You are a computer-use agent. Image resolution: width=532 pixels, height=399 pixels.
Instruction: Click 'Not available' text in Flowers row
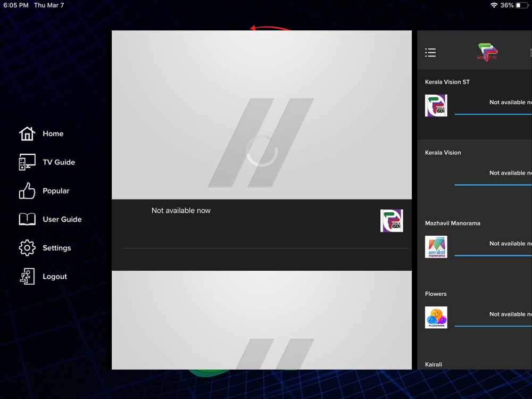pyautogui.click(x=510, y=314)
